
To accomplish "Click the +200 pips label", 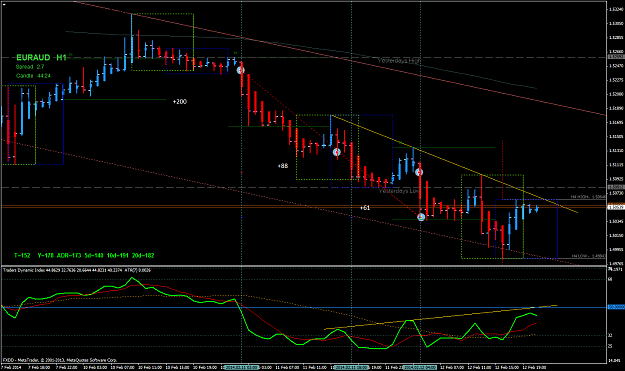I will click(179, 102).
